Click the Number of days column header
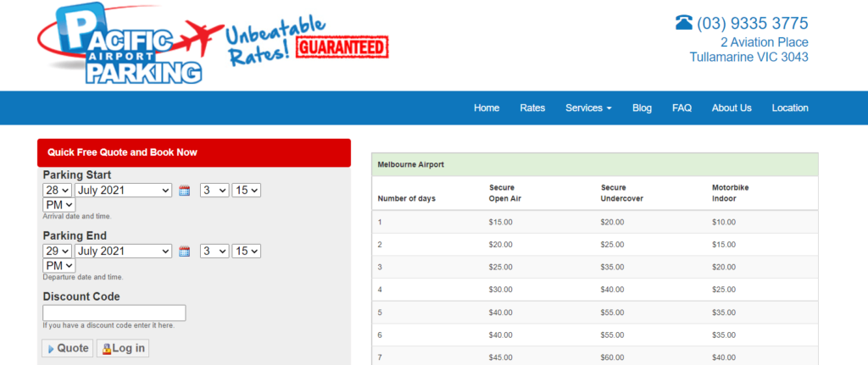Viewport: 868px width, 365px height. (406, 198)
